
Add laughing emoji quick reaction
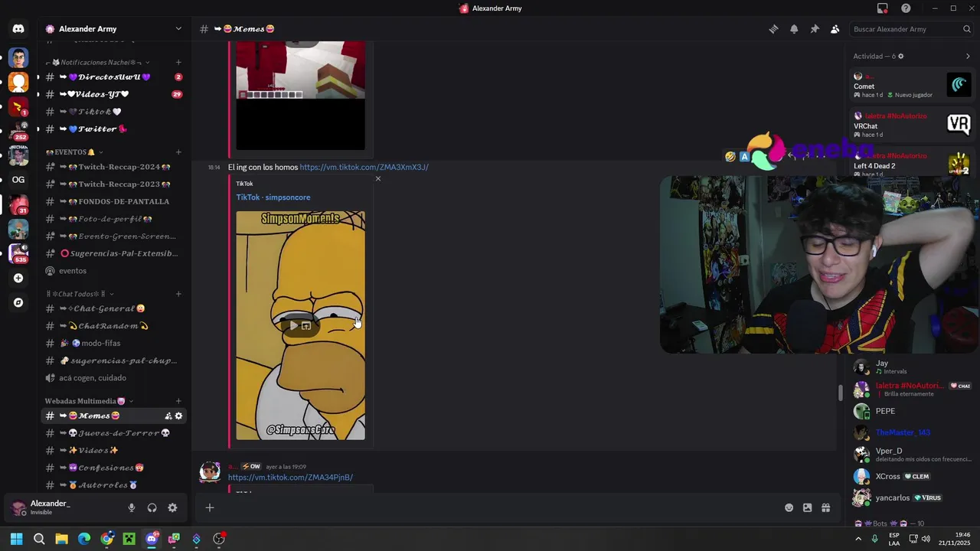(730, 156)
